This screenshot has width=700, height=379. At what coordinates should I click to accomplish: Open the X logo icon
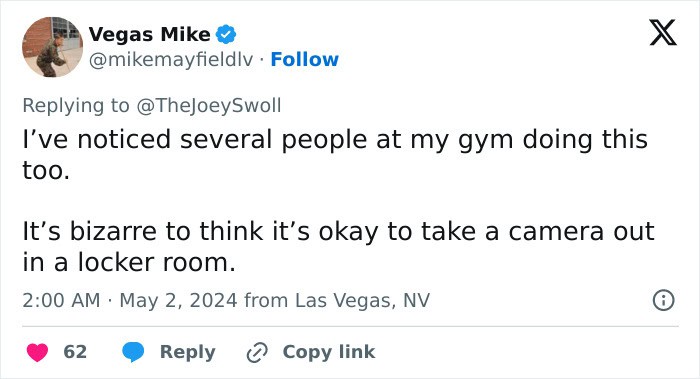point(663,33)
